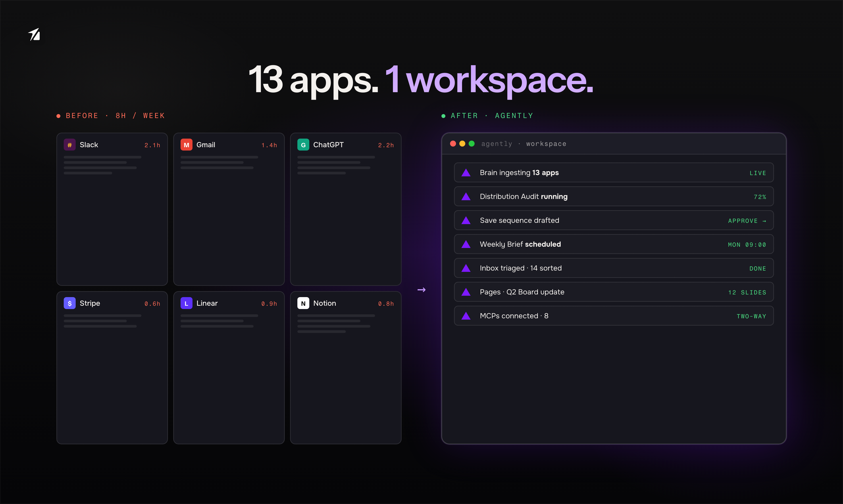Open the Gmail card
Viewport: 843px width, 504px height.
point(229,209)
